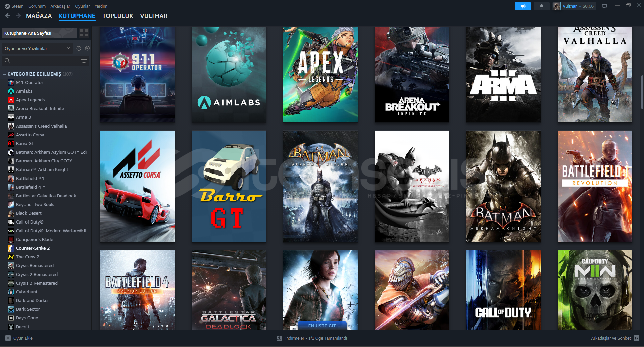Image resolution: width=644 pixels, height=347 pixels.
Task: Click the Barro GT list icon
Action: click(x=11, y=144)
